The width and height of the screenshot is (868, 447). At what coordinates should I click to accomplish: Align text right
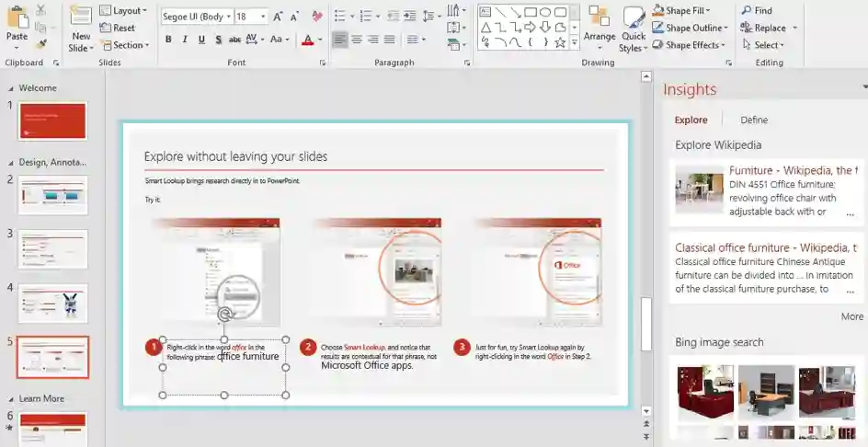373,40
